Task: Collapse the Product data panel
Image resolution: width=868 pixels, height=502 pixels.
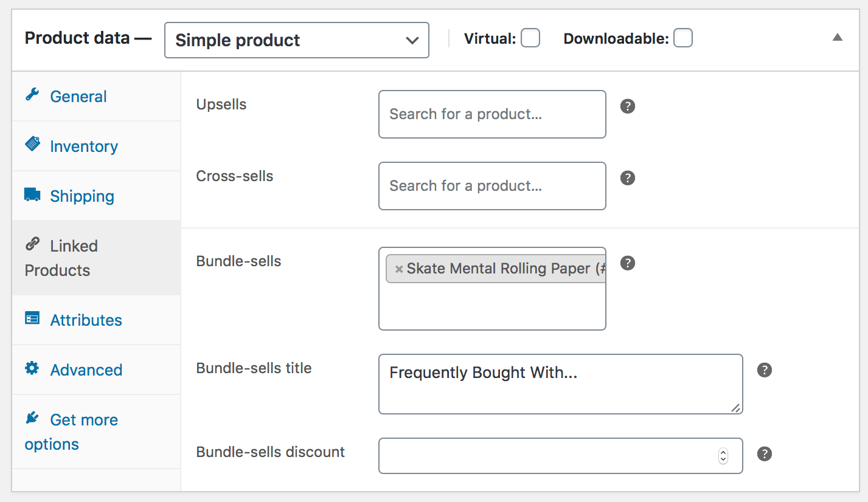Action: pos(838,38)
